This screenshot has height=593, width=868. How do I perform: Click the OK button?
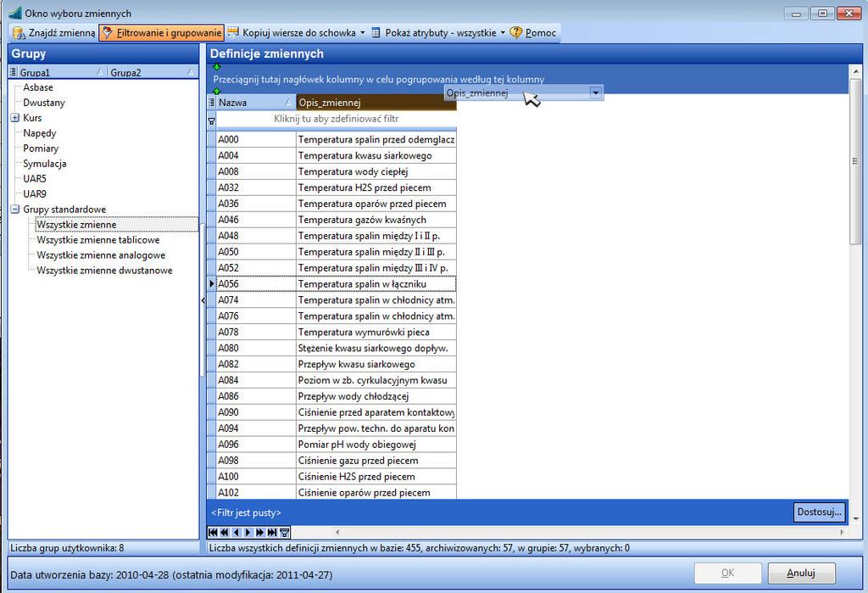click(727, 573)
